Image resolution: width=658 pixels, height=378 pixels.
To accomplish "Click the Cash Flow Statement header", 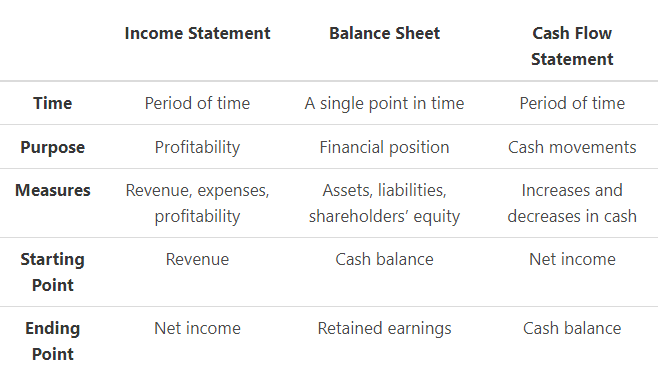I will (572, 46).
